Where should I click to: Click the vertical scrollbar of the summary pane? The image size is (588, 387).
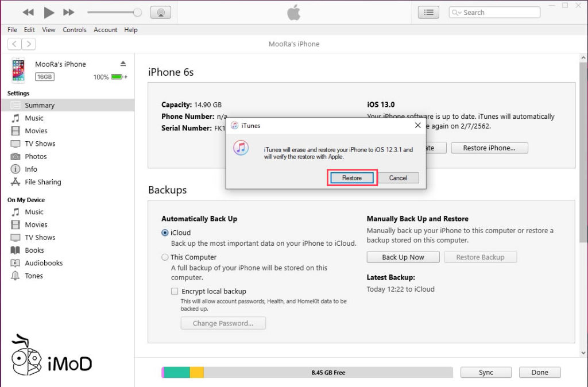[583, 152]
